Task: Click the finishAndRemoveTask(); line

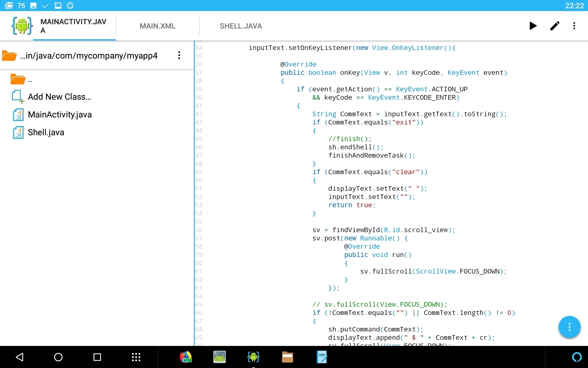Action: coord(372,155)
